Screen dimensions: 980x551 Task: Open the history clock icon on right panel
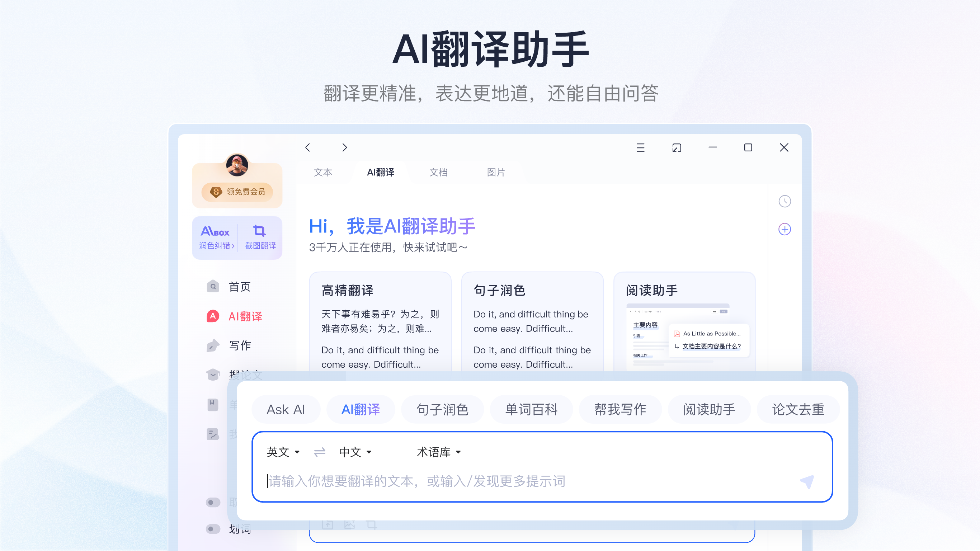785,201
